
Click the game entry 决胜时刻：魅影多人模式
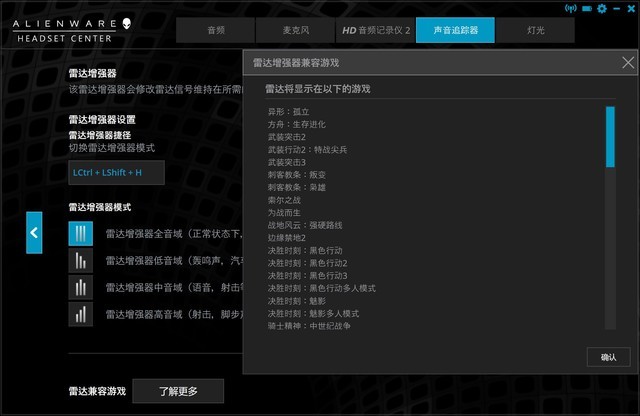click(313, 314)
